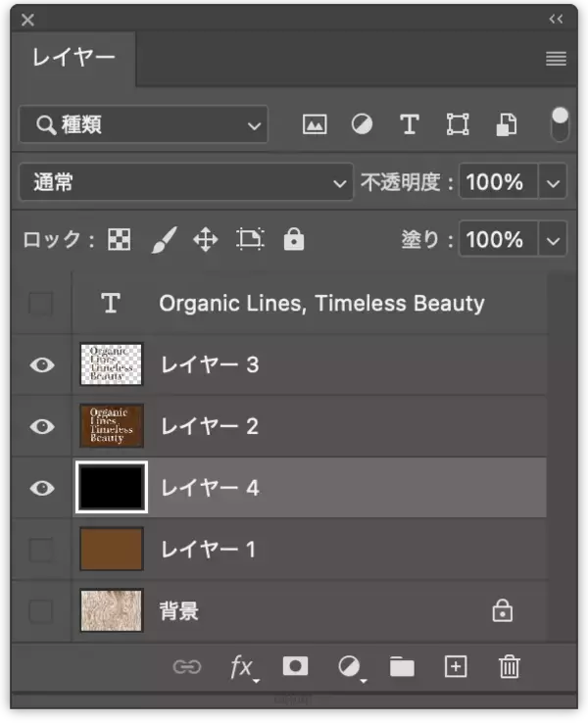Filter layers by pixel image type
This screenshot has height=723, width=588.
tap(315, 124)
